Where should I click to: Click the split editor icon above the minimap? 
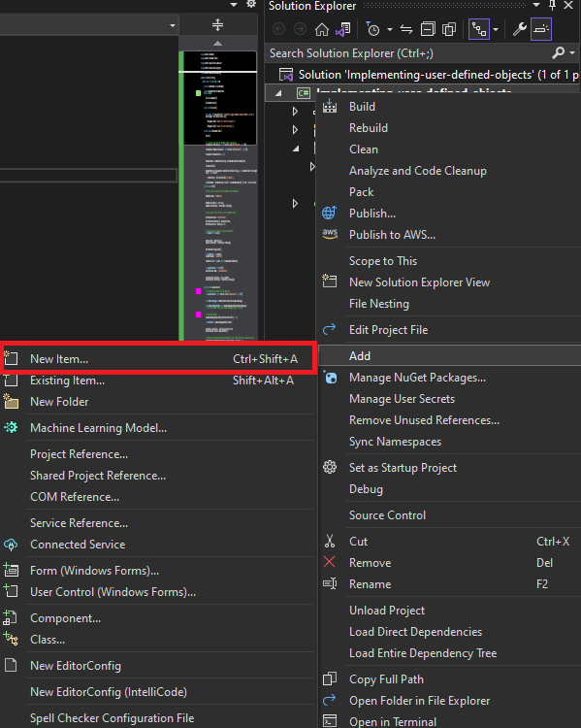pyautogui.click(x=217, y=24)
